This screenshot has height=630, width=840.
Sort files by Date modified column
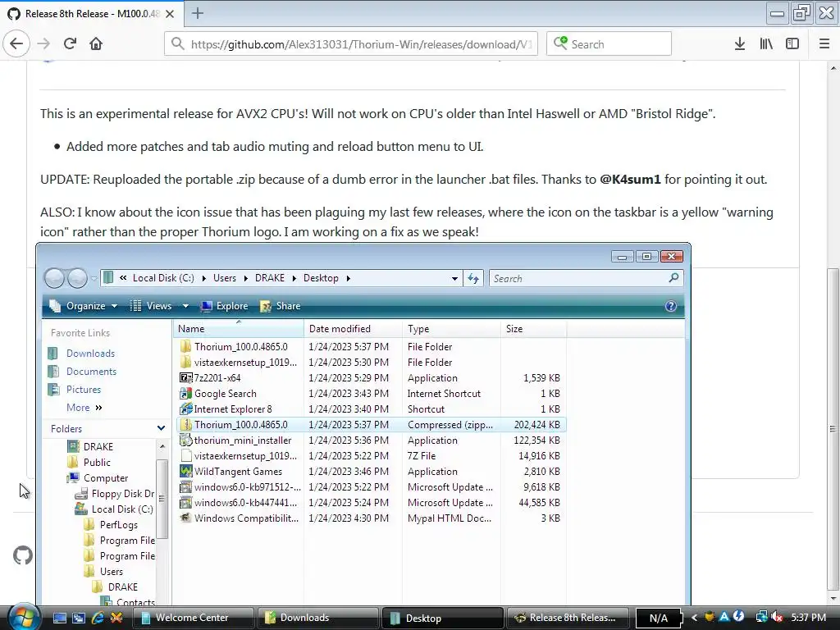pyautogui.click(x=353, y=329)
